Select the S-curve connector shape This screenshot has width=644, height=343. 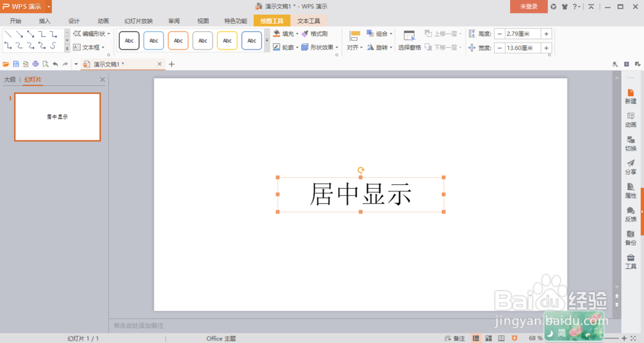click(53, 46)
